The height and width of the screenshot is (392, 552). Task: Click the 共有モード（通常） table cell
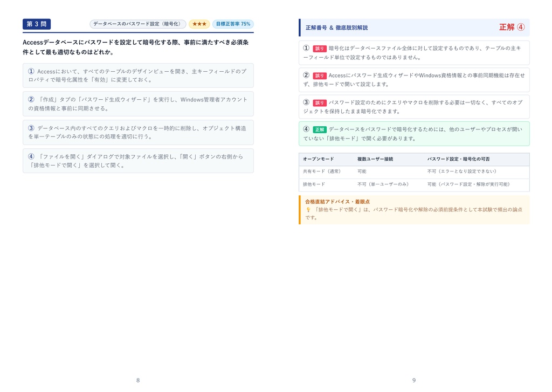pyautogui.click(x=322, y=171)
